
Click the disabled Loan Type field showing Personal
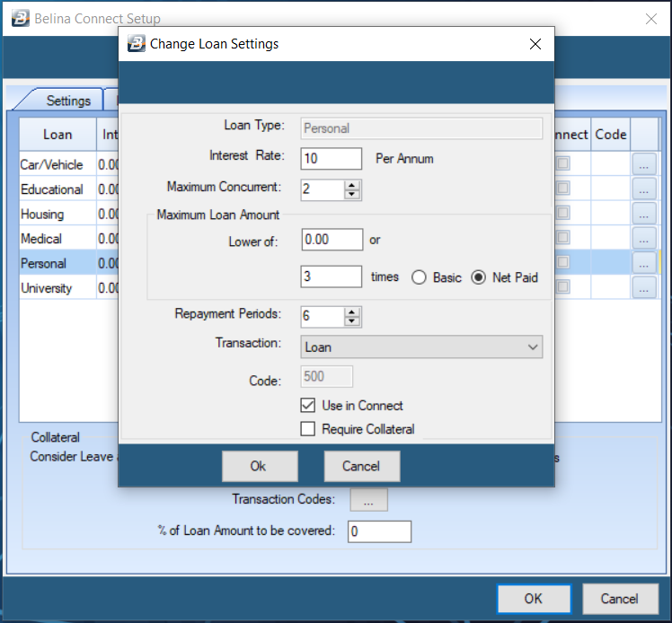421,128
